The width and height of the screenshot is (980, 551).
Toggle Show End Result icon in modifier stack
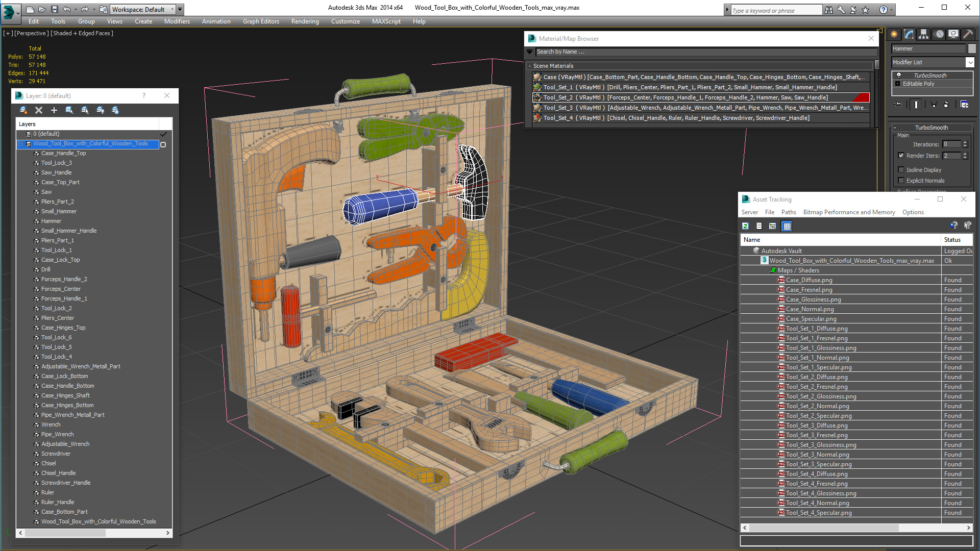click(916, 105)
